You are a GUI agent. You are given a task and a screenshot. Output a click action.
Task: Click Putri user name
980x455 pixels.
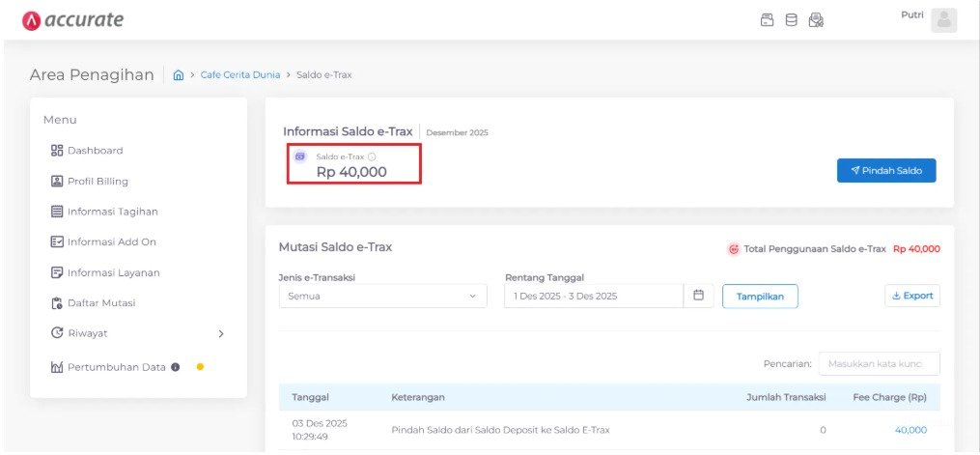click(x=911, y=15)
